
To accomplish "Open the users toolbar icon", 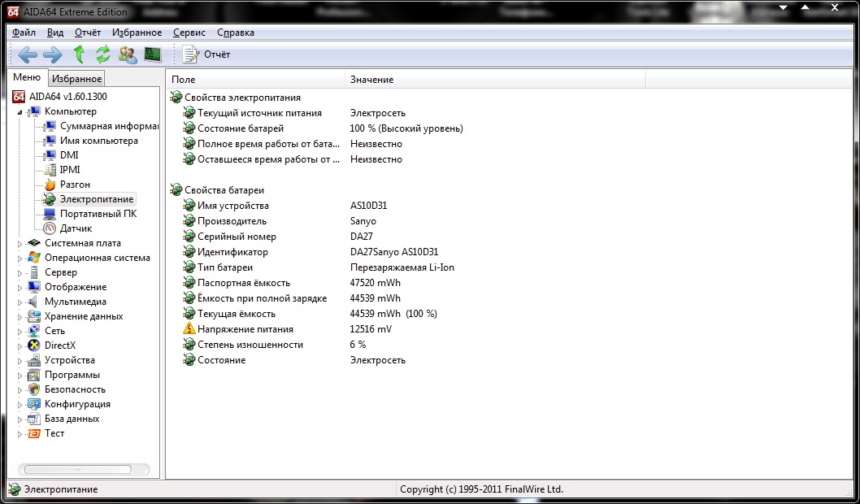I will (x=128, y=54).
